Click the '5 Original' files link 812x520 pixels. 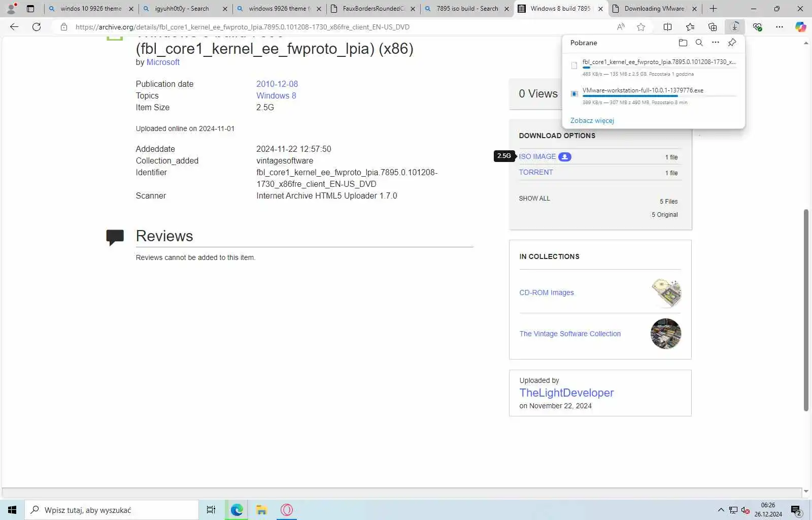point(664,215)
